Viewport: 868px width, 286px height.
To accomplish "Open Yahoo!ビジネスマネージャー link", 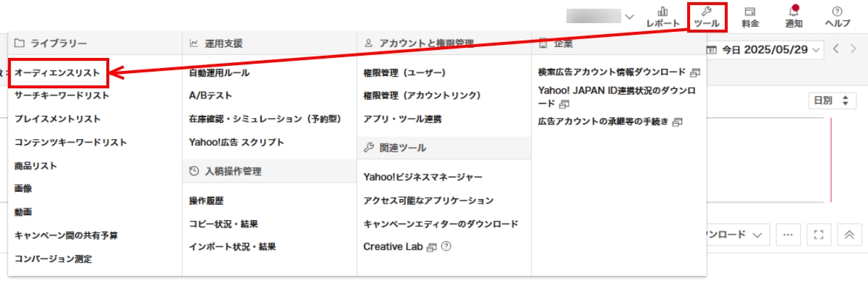I will [423, 177].
